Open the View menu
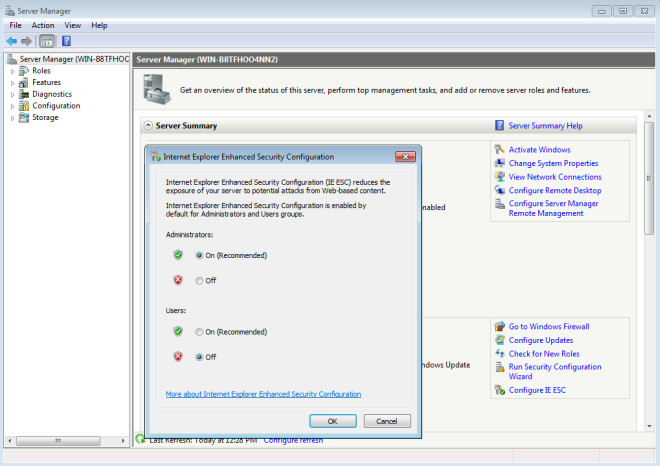660x466 pixels. tap(72, 25)
